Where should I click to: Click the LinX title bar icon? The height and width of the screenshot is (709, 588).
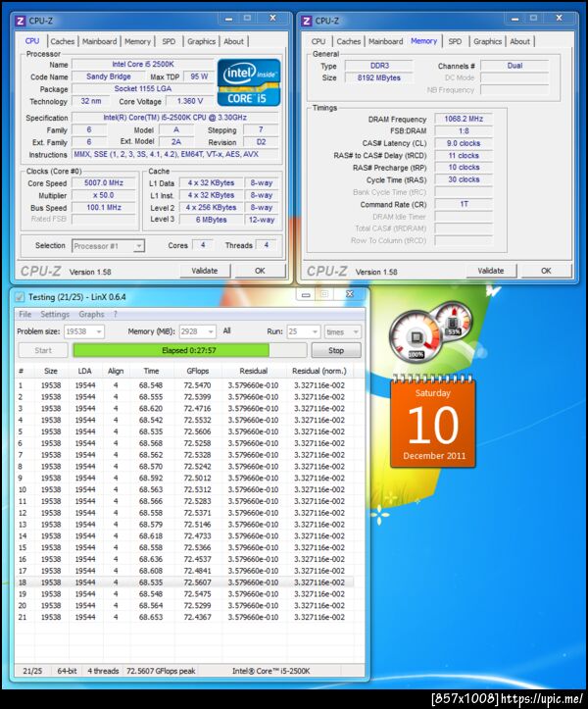pos(20,297)
